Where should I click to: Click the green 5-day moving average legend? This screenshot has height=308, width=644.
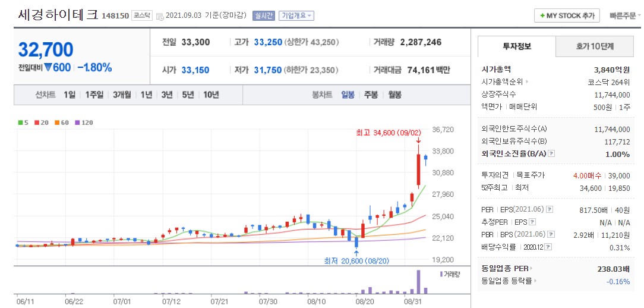coord(22,122)
